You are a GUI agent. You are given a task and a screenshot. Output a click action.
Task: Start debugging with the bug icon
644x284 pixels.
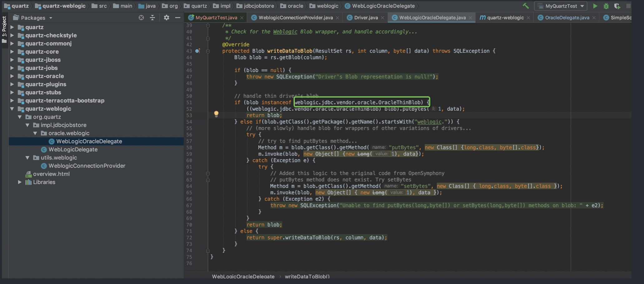point(606,6)
